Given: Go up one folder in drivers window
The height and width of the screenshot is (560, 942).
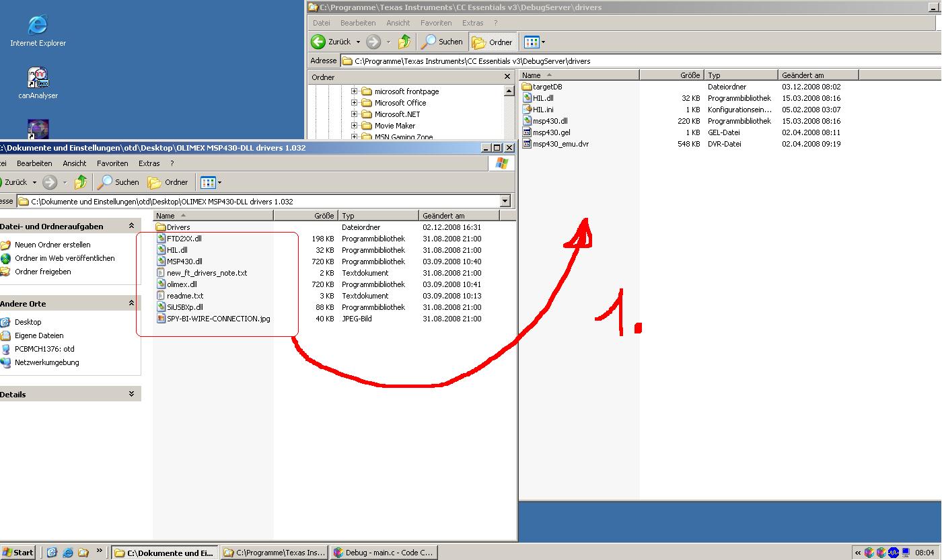Looking at the screenshot, I should [x=404, y=42].
